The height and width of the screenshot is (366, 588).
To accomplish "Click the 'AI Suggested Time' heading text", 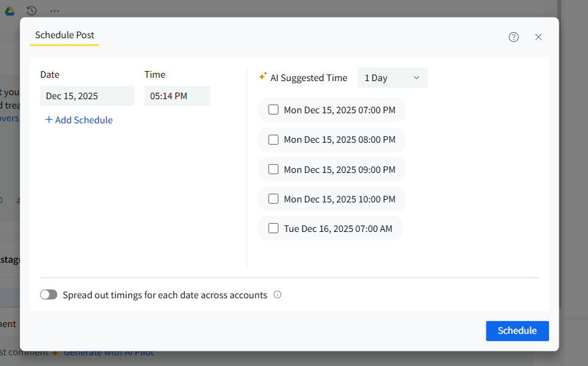I will click(x=309, y=78).
